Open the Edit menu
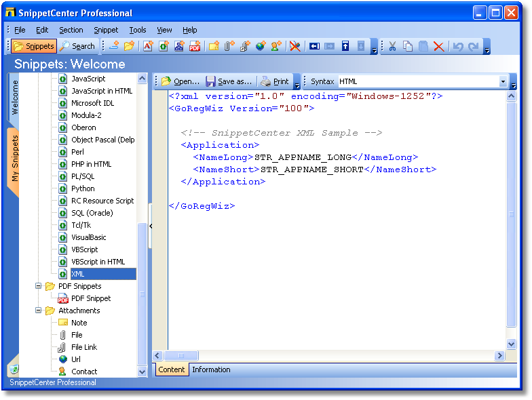Screen dimensions: 532x400 42,30
